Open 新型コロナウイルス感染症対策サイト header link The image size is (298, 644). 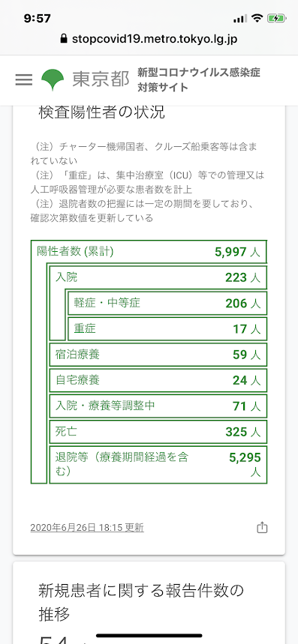(198, 79)
